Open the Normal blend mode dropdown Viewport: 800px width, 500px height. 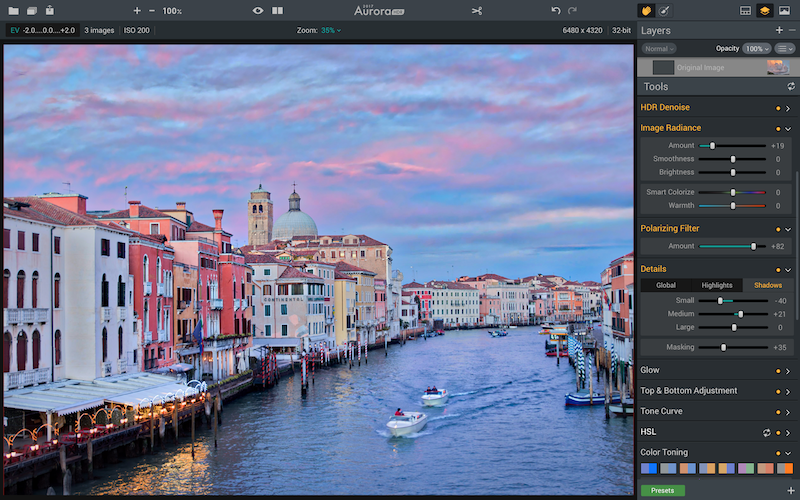pos(659,48)
